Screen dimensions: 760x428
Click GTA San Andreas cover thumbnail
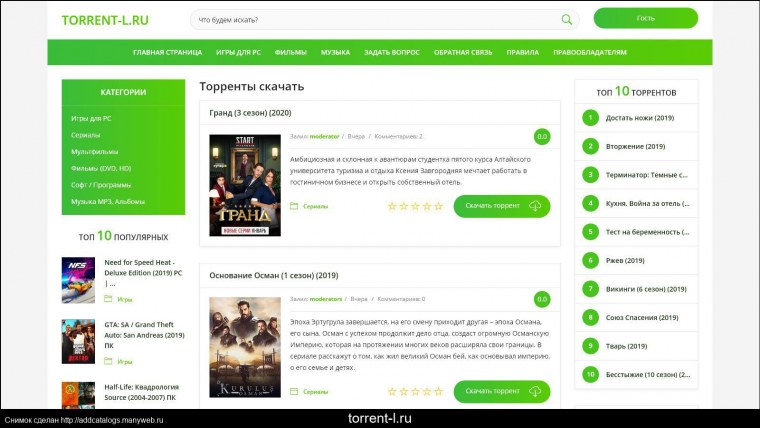pos(78,341)
